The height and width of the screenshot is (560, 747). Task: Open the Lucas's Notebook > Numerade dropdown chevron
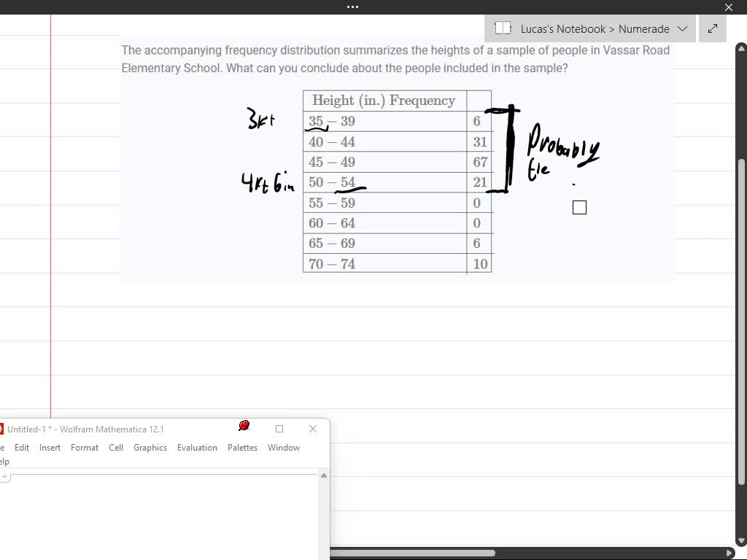[683, 28]
